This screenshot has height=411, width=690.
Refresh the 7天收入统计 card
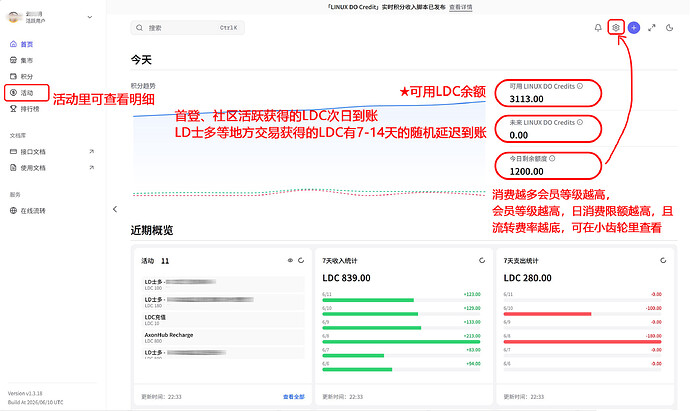click(x=482, y=261)
